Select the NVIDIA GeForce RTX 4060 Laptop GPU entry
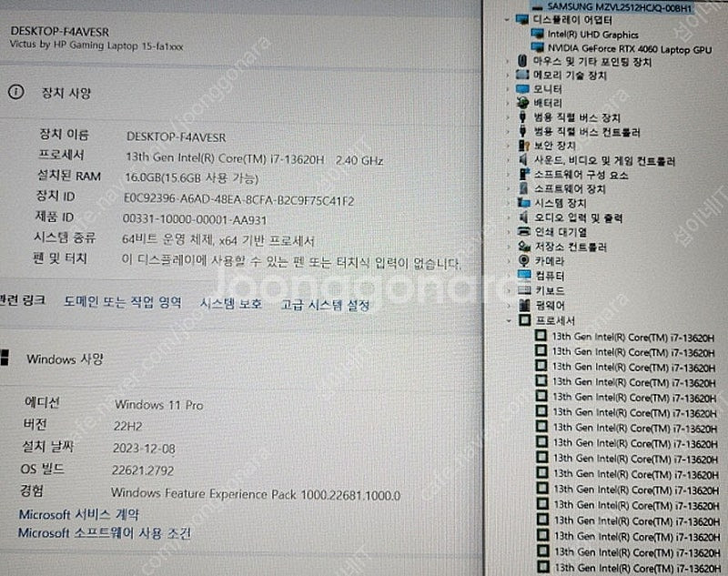728x576 pixels. click(x=630, y=49)
